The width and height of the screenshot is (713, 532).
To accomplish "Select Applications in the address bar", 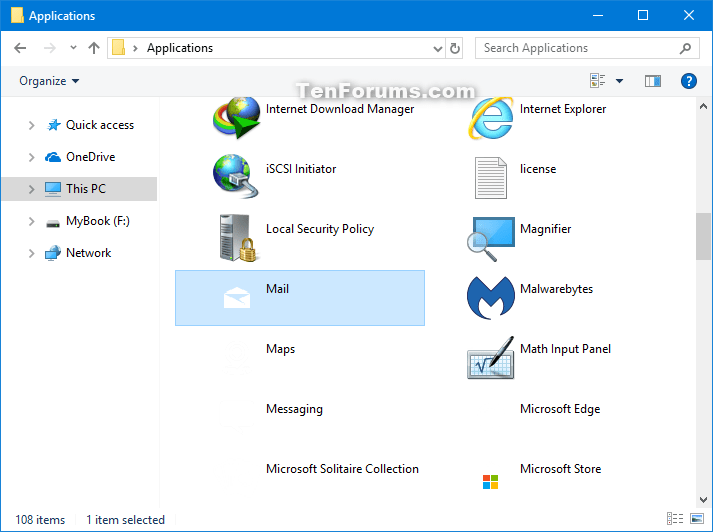I will tap(180, 48).
